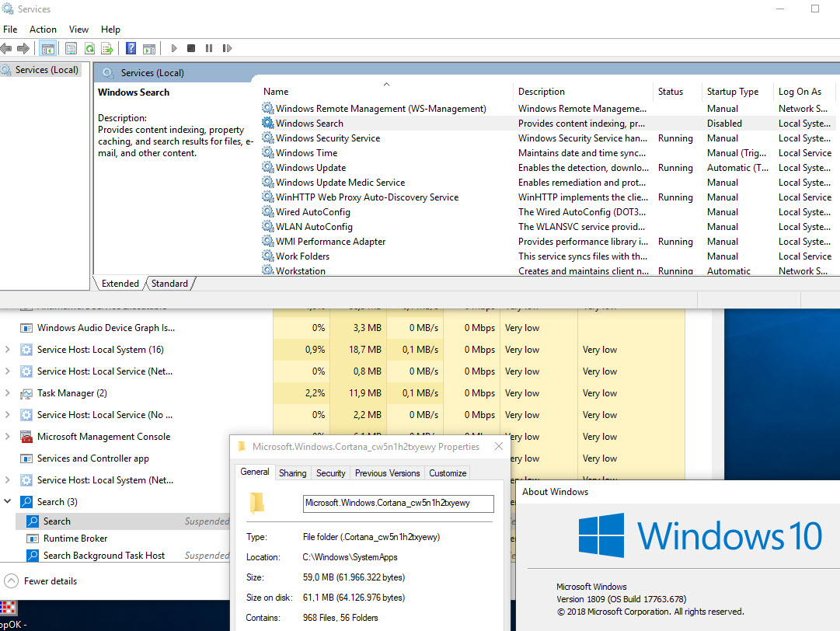This screenshot has width=840, height=631.
Task: Expand the Microsoft Management Console process
Action: click(8, 437)
